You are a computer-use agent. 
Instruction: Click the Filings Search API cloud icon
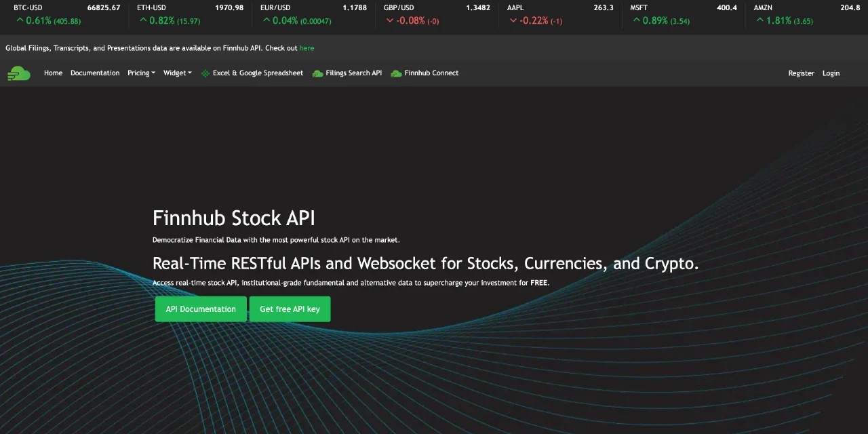click(x=317, y=73)
